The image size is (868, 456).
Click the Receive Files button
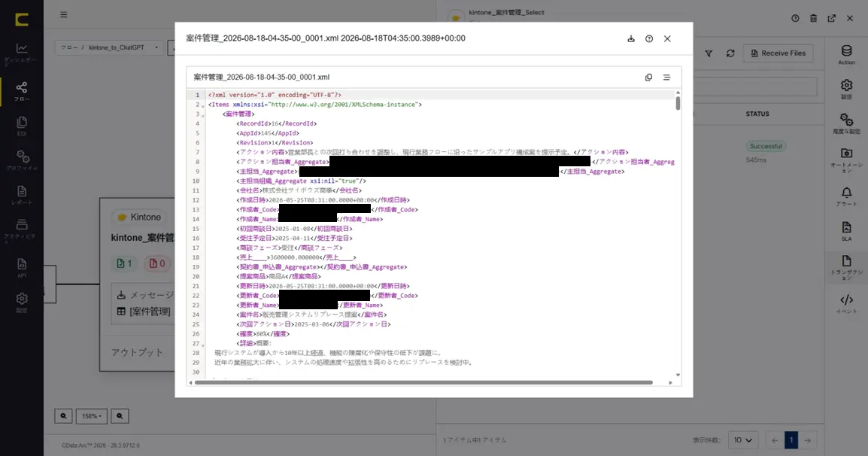click(x=778, y=53)
